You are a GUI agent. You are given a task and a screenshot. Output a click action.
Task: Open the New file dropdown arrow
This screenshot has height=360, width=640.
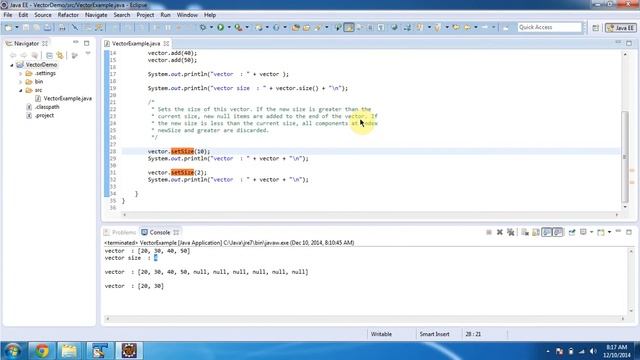coord(16,27)
